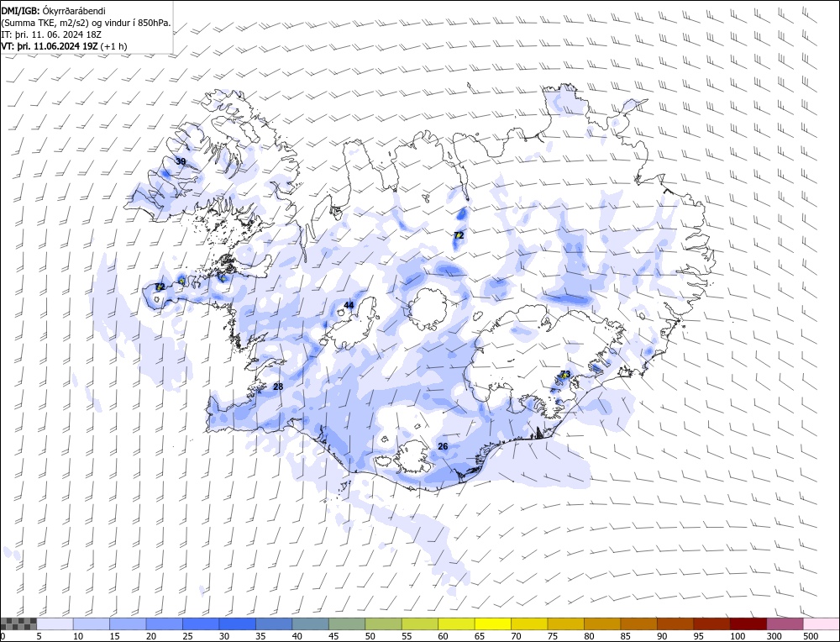
Task: Click the '72' value on the western peninsula tip
Action: pos(159,287)
